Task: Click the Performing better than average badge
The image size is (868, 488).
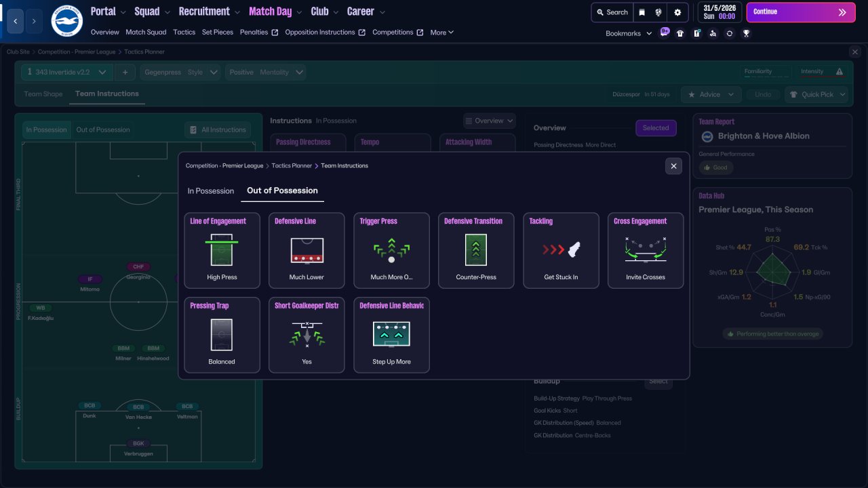Action: 772,333
